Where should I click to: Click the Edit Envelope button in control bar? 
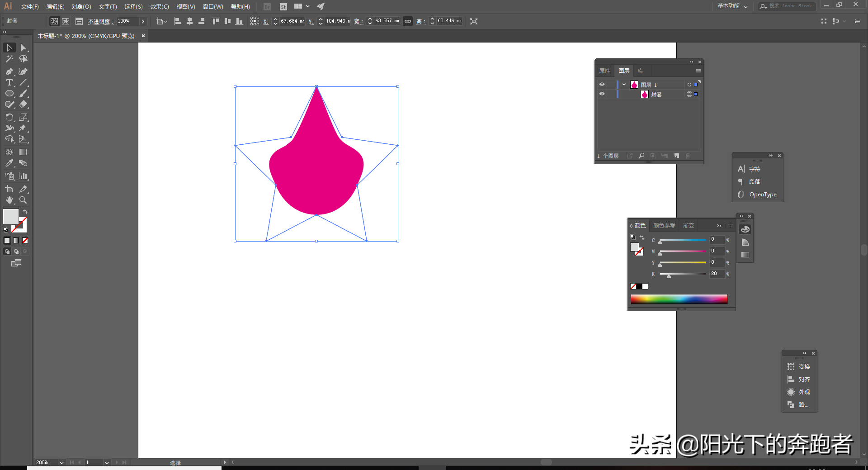(54, 21)
